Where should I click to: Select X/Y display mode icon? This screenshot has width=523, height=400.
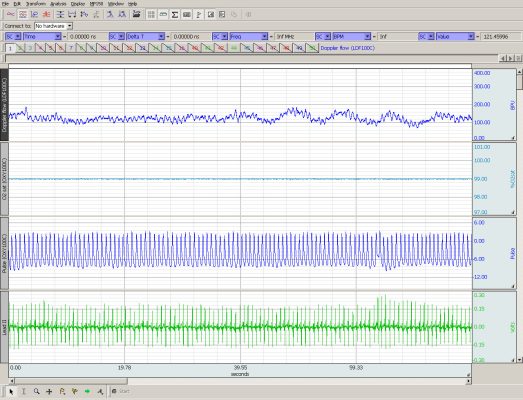[34, 14]
